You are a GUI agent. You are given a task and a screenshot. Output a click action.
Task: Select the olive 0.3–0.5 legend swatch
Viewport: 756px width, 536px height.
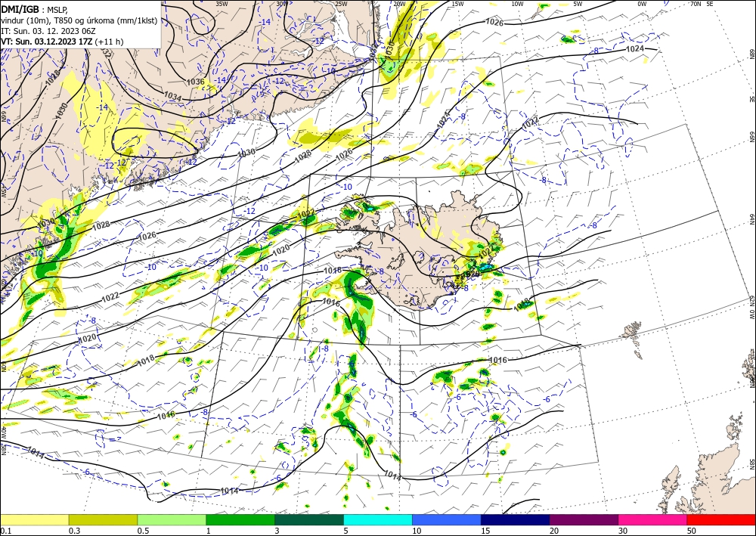click(x=103, y=519)
